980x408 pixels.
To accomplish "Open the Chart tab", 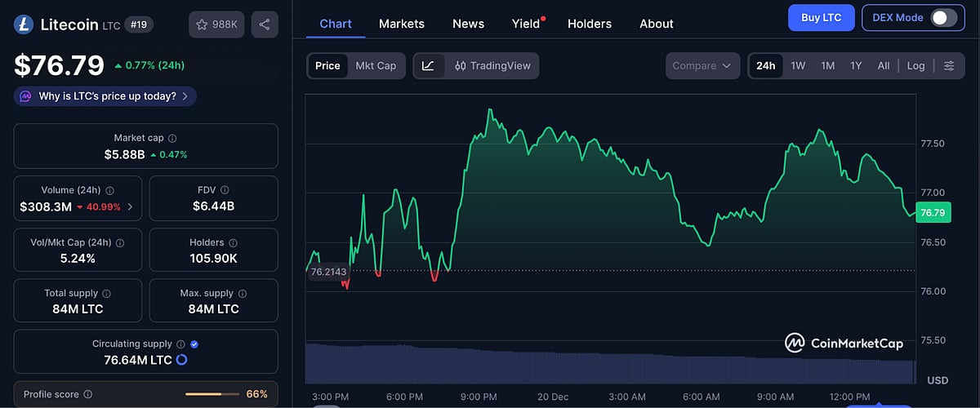I will (336, 24).
